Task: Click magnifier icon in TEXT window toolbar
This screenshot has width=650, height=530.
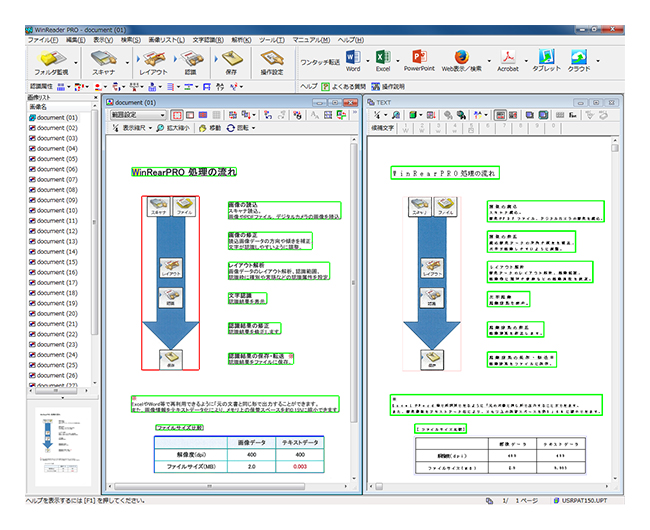Action: click(396, 115)
